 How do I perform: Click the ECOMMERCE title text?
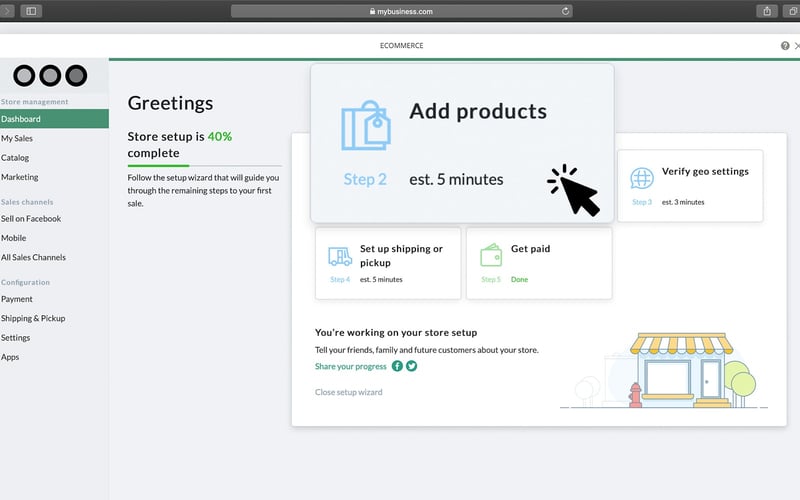tap(402, 45)
